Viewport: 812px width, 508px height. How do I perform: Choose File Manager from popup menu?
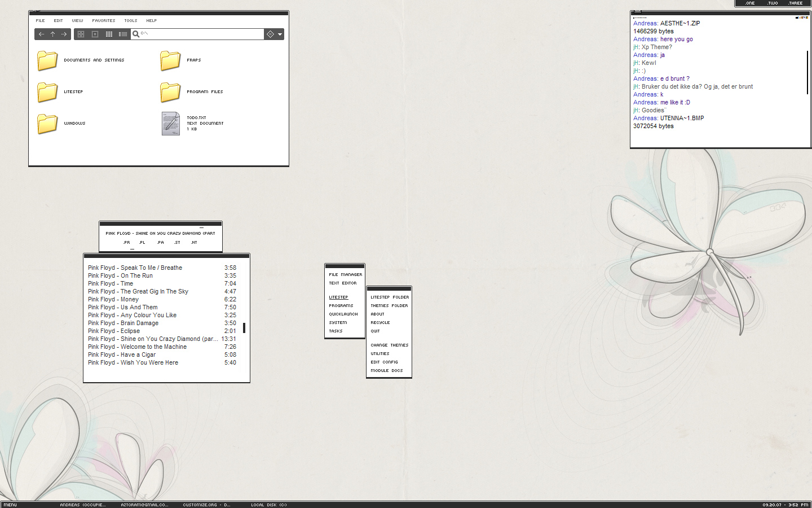(345, 274)
